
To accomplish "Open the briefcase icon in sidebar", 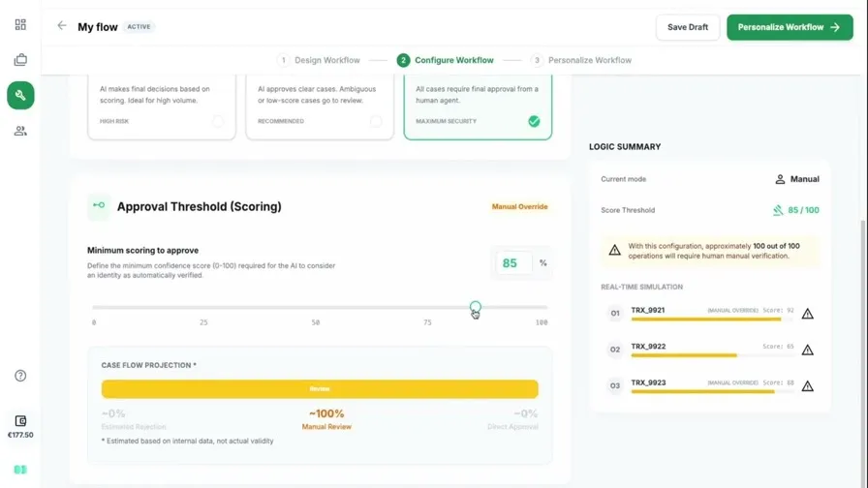I will (x=20, y=60).
